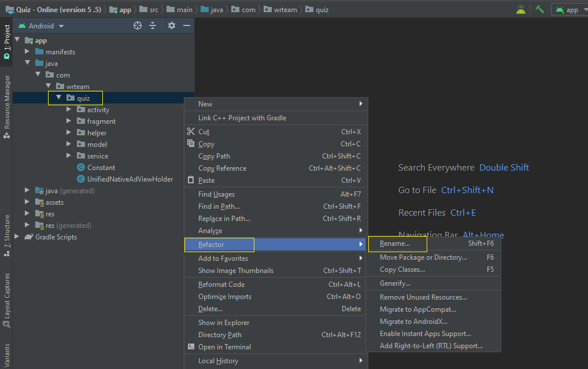Choose Copy Reference menu item
Image resolution: width=588 pixels, height=369 pixels.
coord(276,168)
